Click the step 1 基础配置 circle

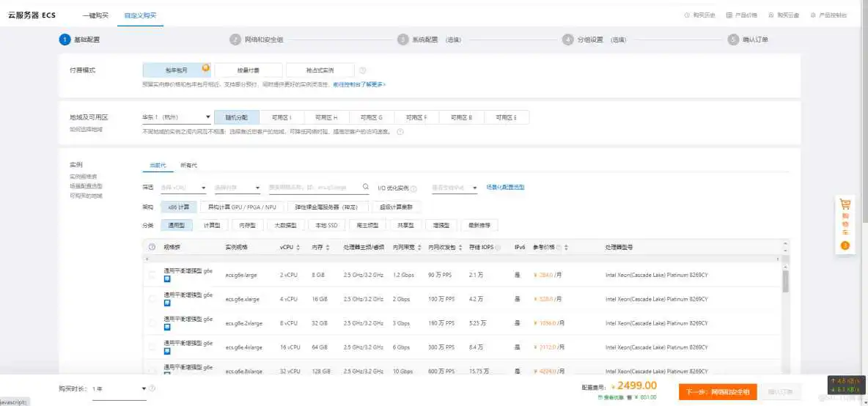[65, 40]
